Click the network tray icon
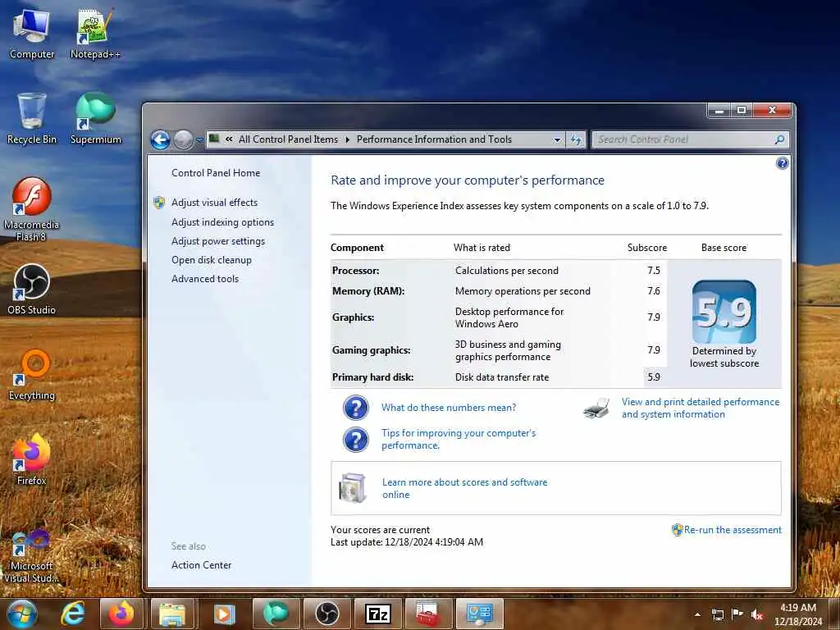 tap(717, 614)
